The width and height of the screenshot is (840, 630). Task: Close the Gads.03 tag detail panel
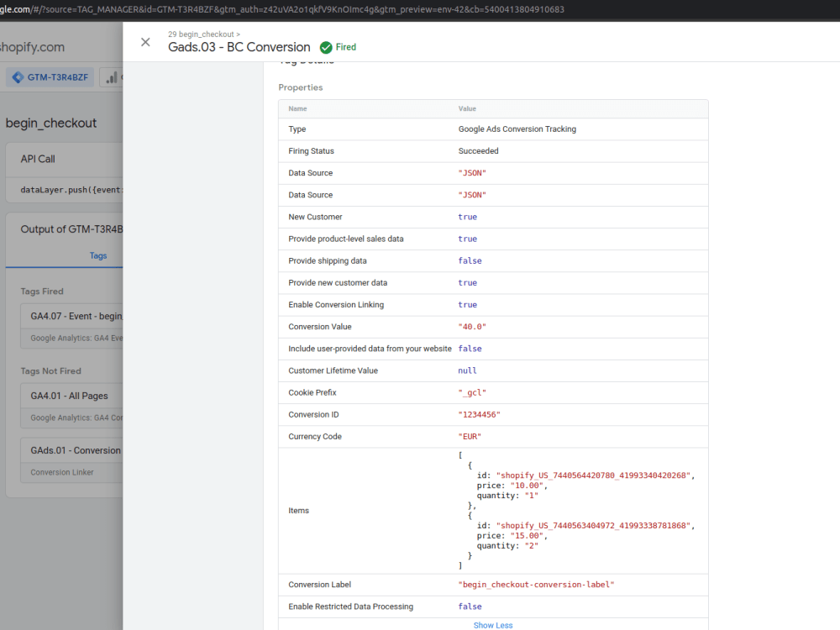pos(145,42)
